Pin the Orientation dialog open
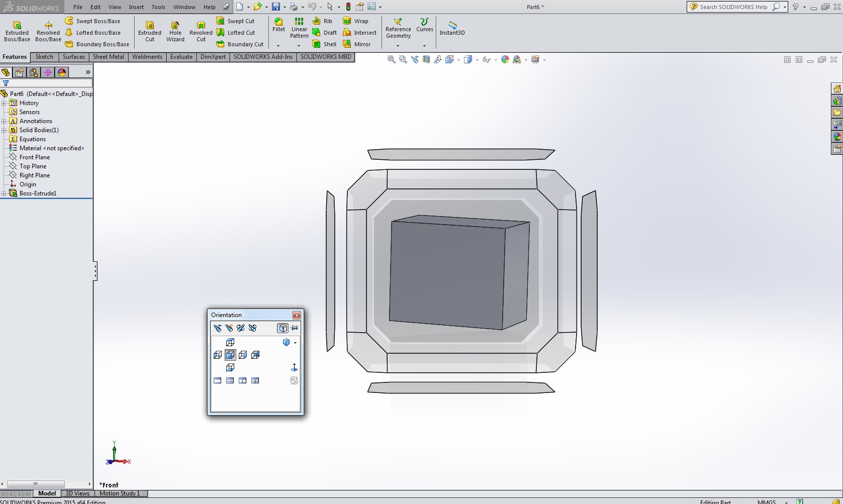Screen dimensions: 843x504 point(295,328)
